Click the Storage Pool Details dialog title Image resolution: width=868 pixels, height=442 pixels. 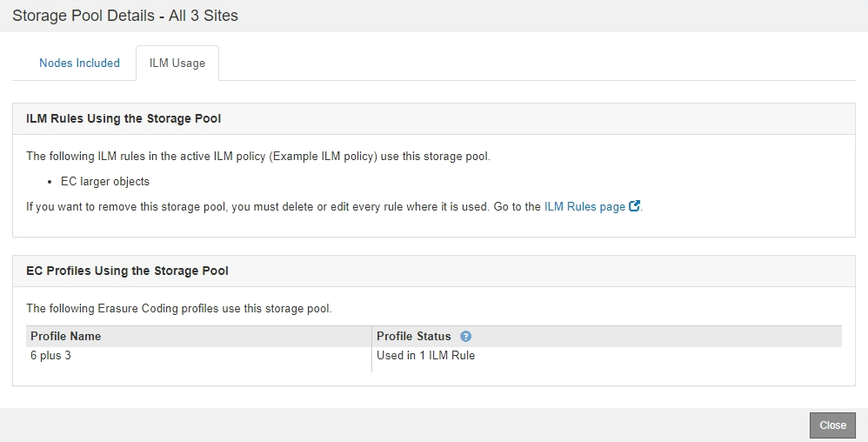point(125,16)
